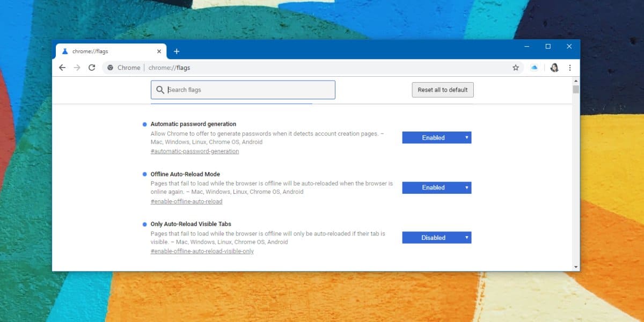Enable the Only Auto-Reload Visible Tabs flag
The image size is (644, 322).
coord(436,237)
